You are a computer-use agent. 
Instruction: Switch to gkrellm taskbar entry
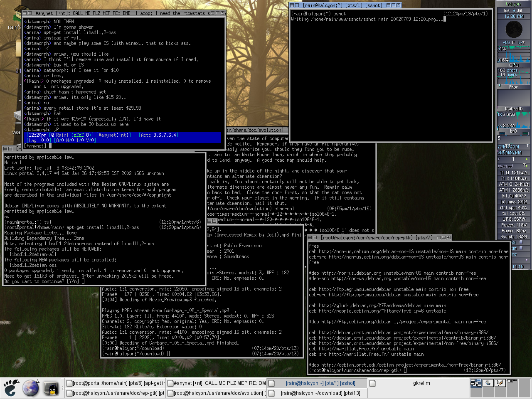click(418, 383)
